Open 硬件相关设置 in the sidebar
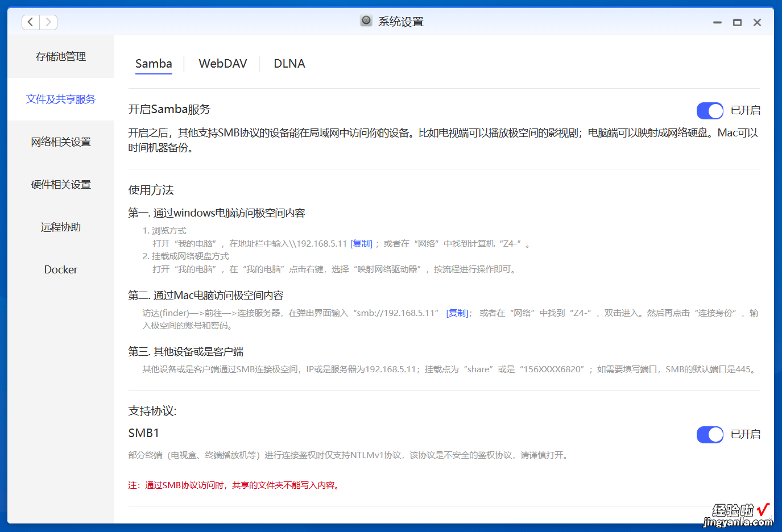 click(x=61, y=184)
